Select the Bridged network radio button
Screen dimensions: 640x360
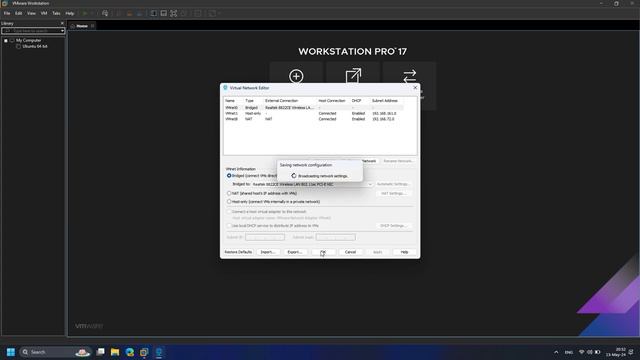click(229, 176)
